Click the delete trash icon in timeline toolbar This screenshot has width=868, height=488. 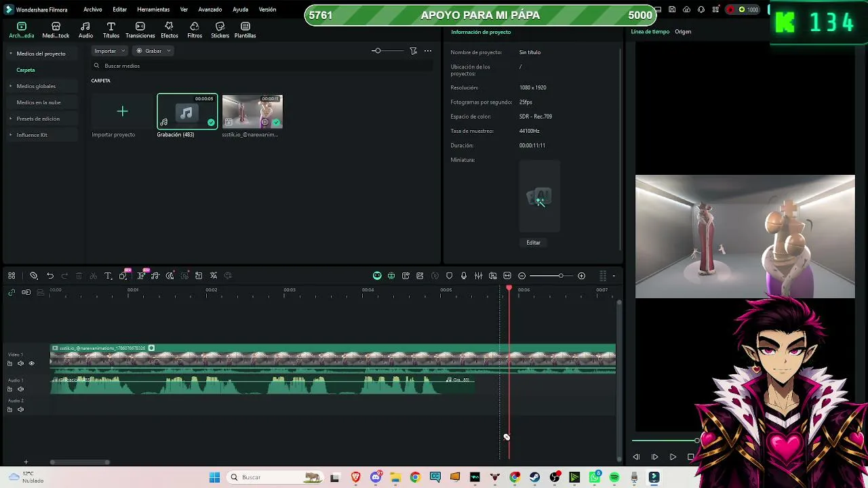tap(79, 276)
